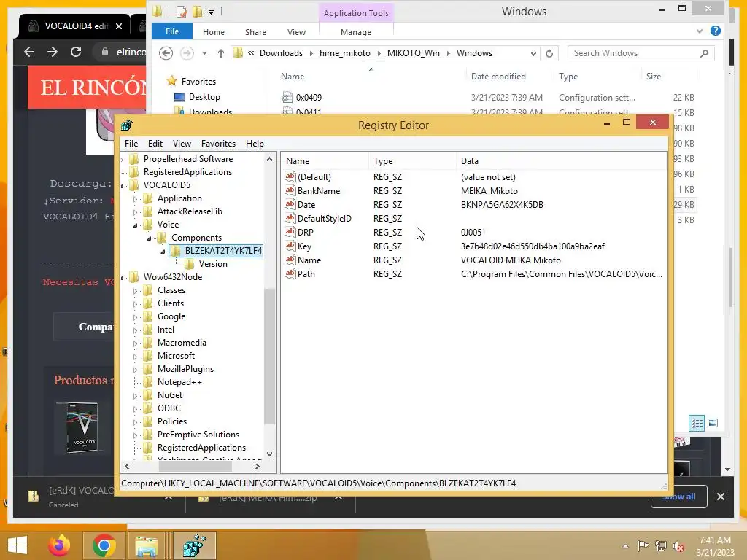Open Explorer recent locations dropdown arrow

coord(204,53)
